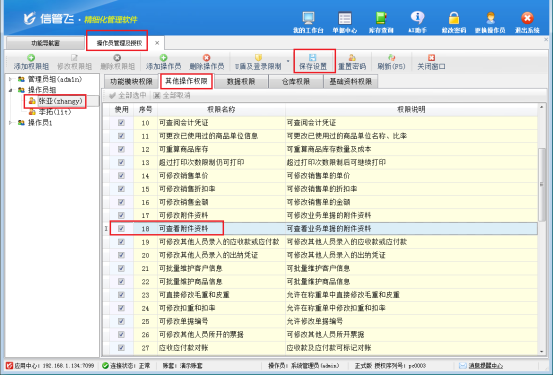Click 添加操作员 toolbar icon
Screen dimensions: 554x376
pos(163,62)
